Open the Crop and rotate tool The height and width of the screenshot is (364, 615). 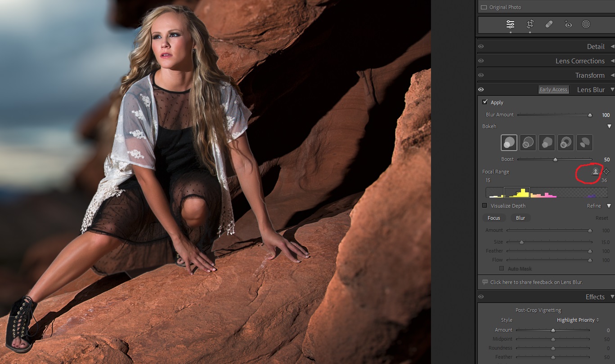(530, 24)
